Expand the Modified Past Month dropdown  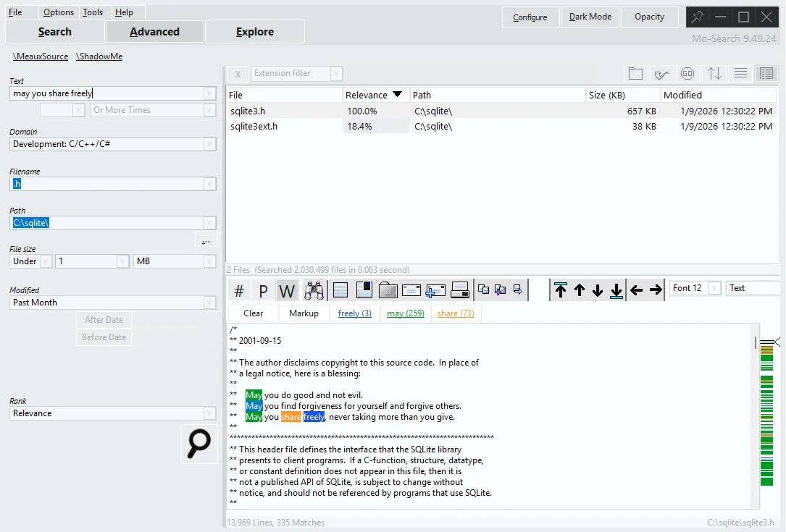[211, 302]
